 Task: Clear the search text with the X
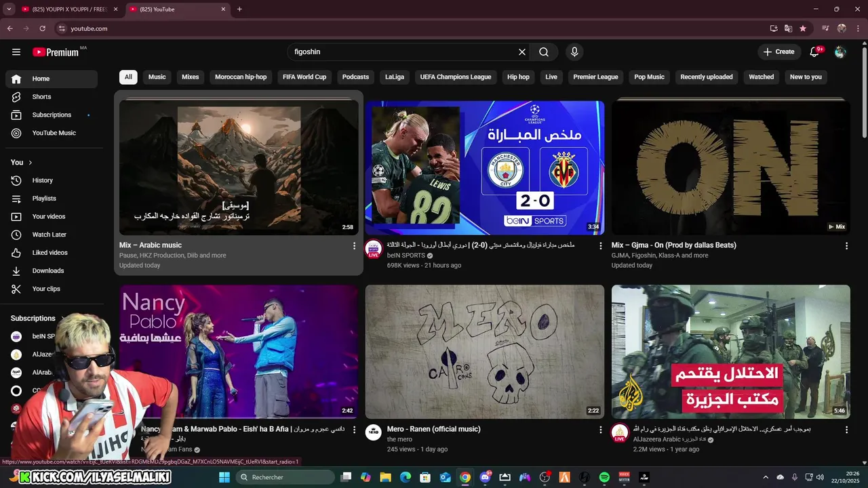[522, 52]
